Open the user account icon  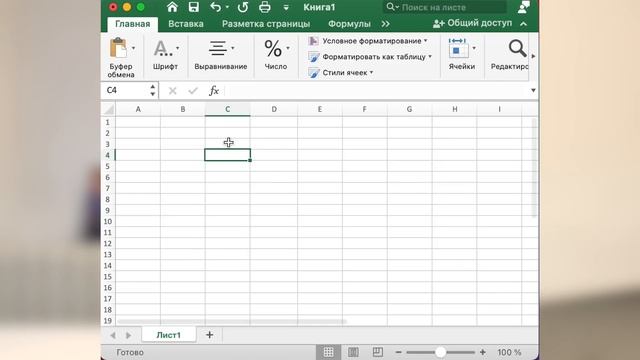[524, 7]
